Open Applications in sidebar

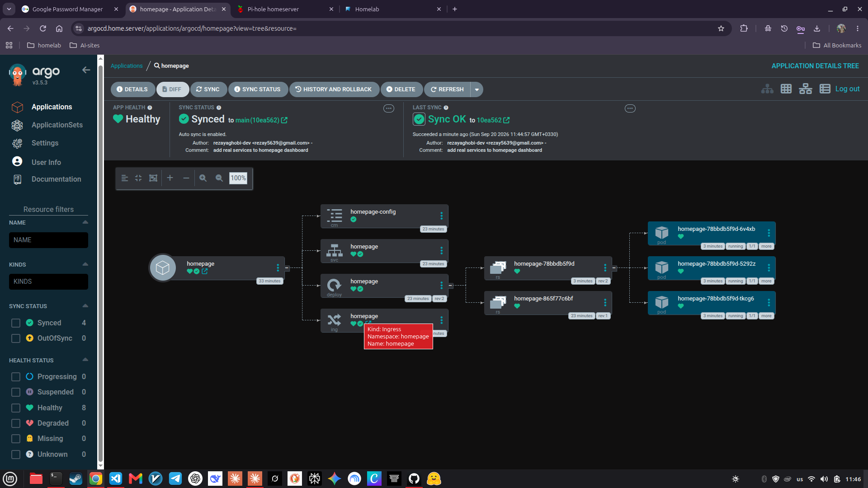(52, 107)
